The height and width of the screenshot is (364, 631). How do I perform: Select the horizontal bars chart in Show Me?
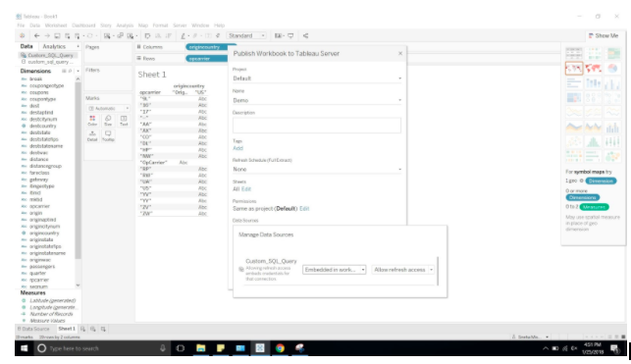tap(574, 83)
